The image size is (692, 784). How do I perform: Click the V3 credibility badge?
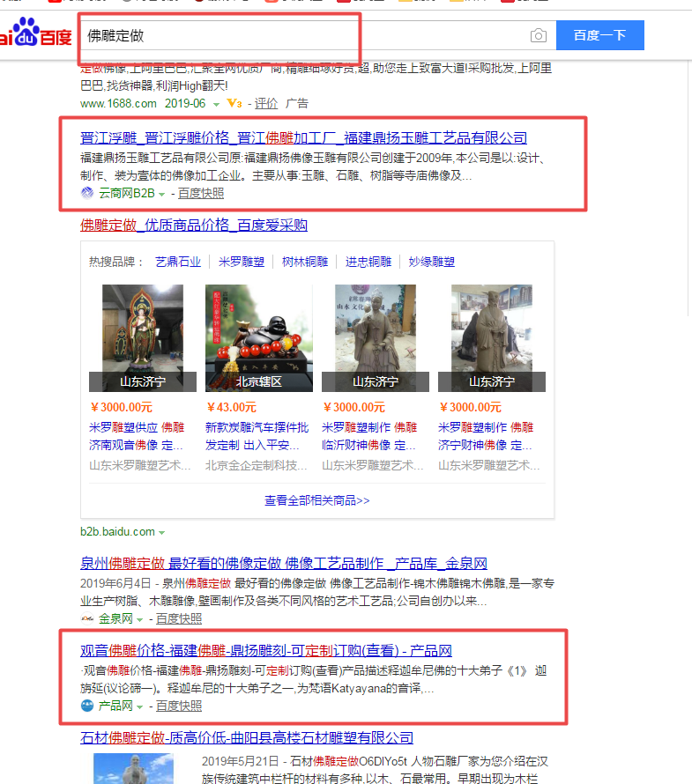[x=234, y=103]
